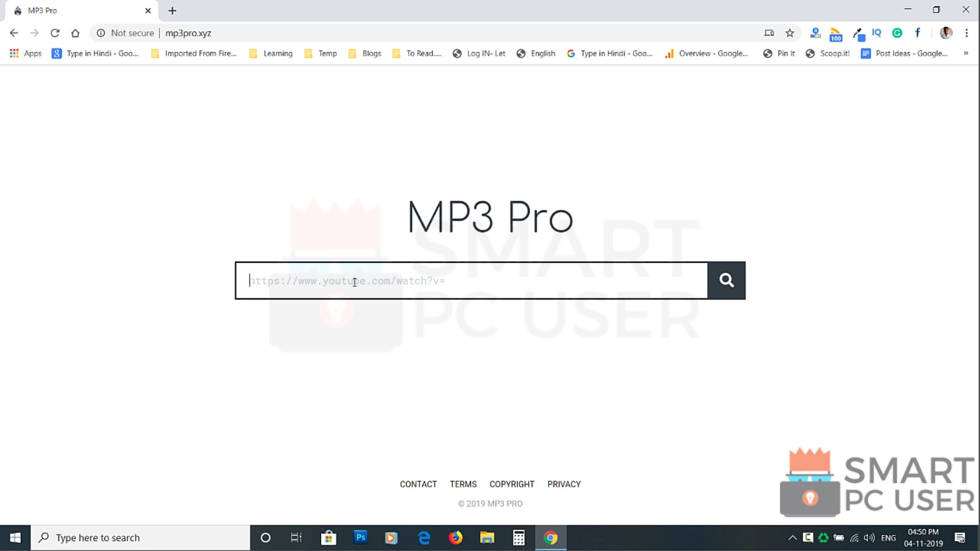Launch Photoshop from the taskbar
Viewport: 980px width, 551px height.
tap(360, 538)
